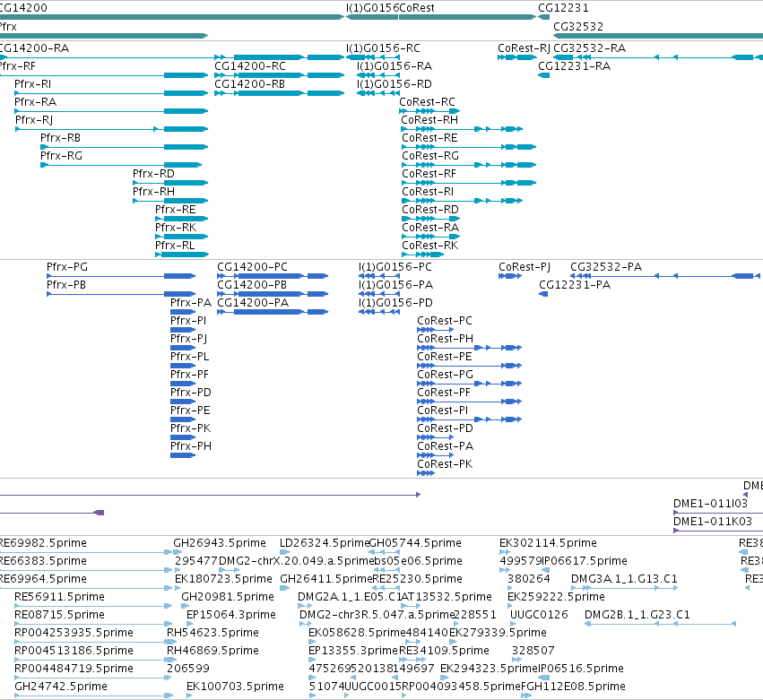Image resolution: width=763 pixels, height=700 pixels.
Task: Click EST EK180723.5prime
Action: click(178, 588)
